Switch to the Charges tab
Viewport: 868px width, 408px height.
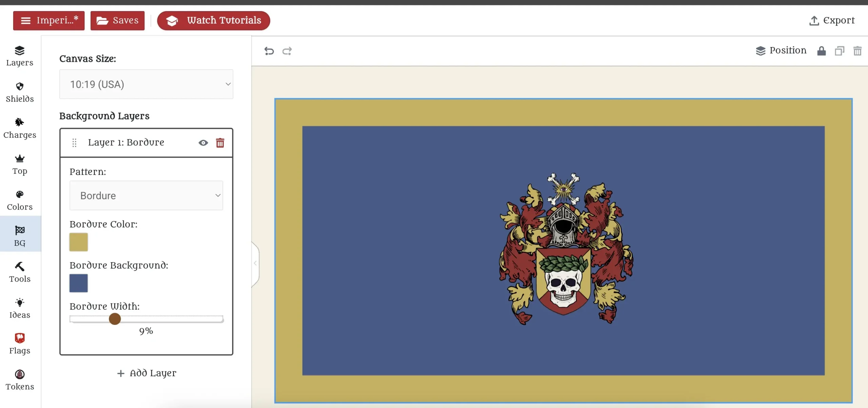[20, 128]
